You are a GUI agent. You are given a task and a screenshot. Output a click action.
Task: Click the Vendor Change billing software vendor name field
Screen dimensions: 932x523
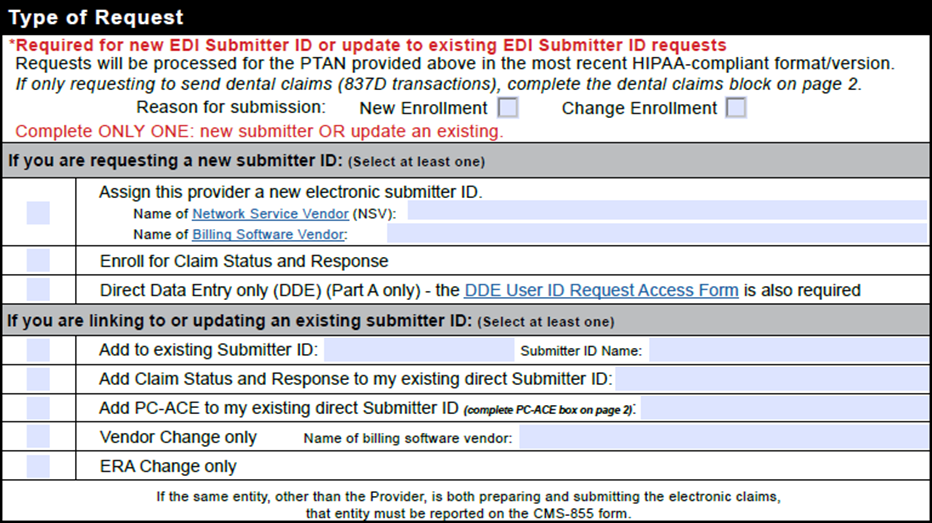(723, 437)
